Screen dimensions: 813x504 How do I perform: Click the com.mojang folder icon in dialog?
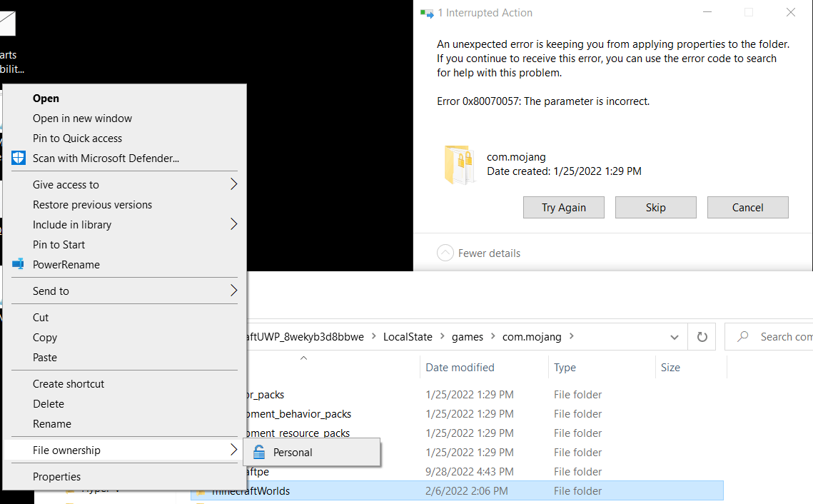click(x=460, y=164)
